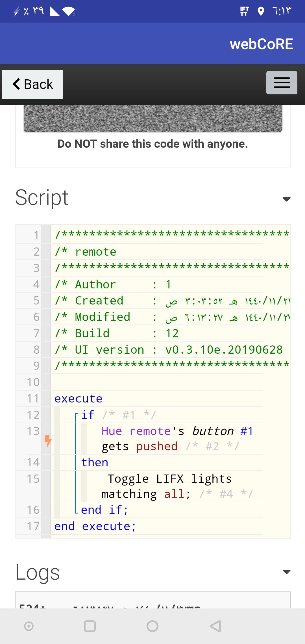This screenshot has height=644, width=305.
Task: Click the '/* #2 */' comment after pushed
Action: click(212, 446)
